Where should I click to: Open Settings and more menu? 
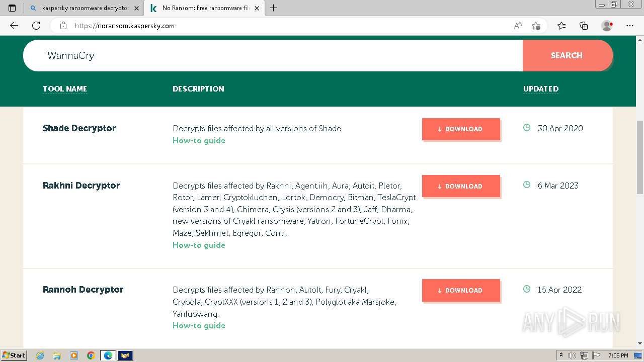[630, 26]
